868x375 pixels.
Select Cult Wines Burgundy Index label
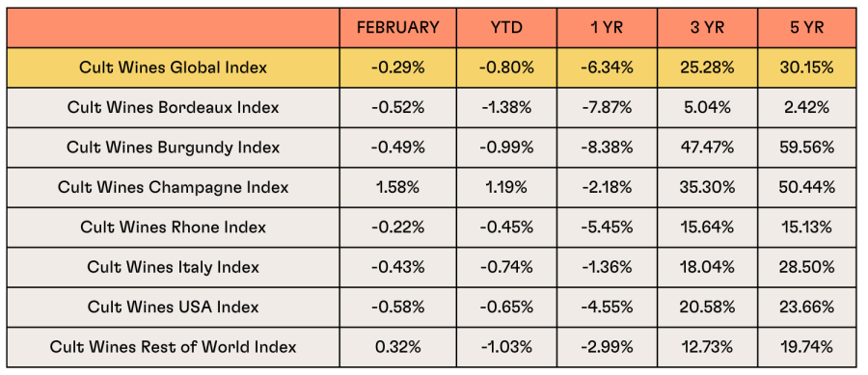click(174, 147)
